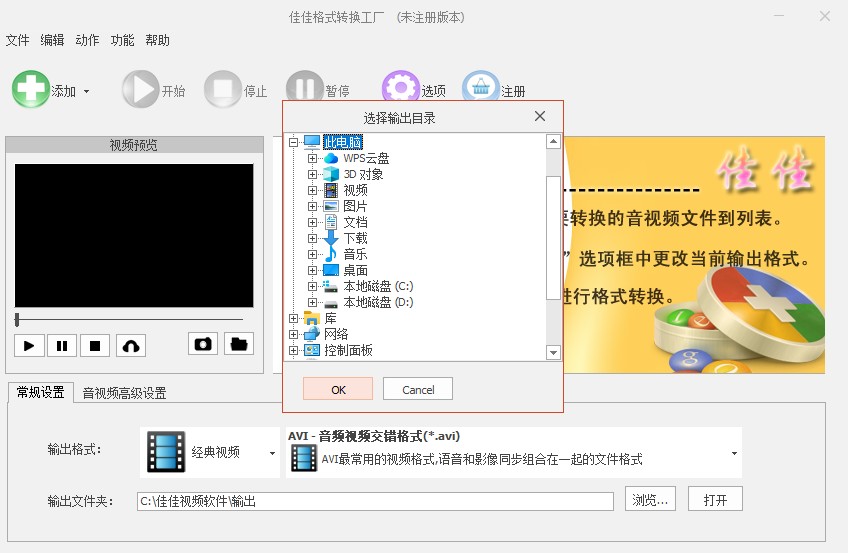This screenshot has height=553, width=848.
Task: Click the 停止 stop toolbar button
Action: [x=236, y=90]
